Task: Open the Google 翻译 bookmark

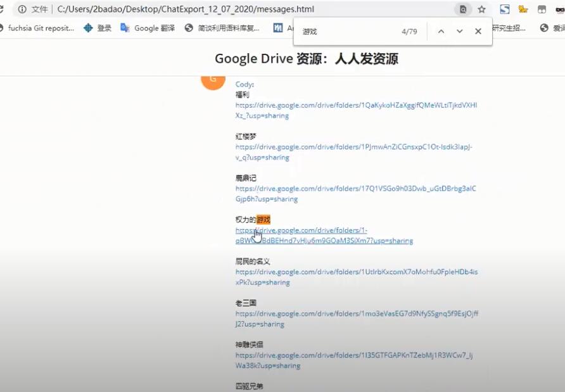Action: coord(148,28)
